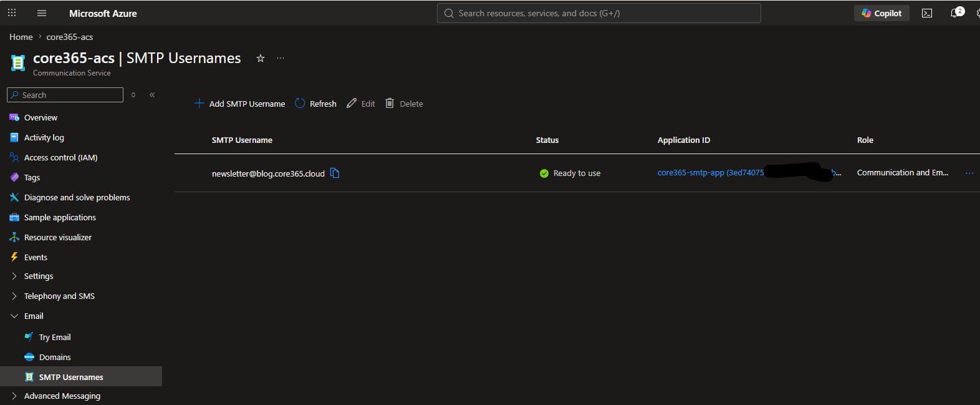Copy the newsletter SMTP username
Viewport: 980px width, 405px height.
click(335, 173)
